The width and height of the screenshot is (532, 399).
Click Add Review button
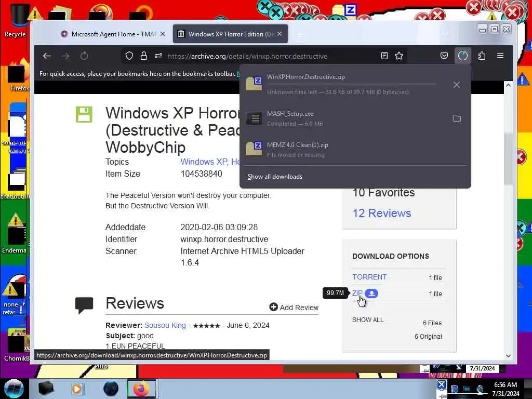click(294, 307)
